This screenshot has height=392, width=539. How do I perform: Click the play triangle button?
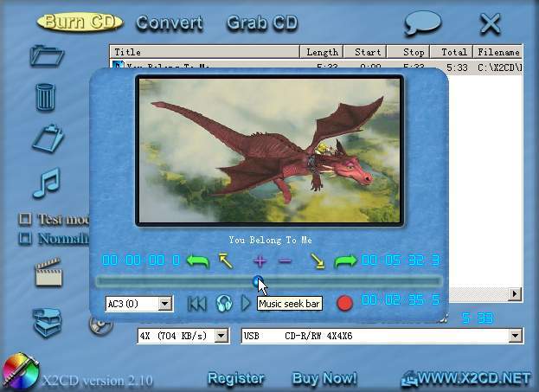click(246, 303)
